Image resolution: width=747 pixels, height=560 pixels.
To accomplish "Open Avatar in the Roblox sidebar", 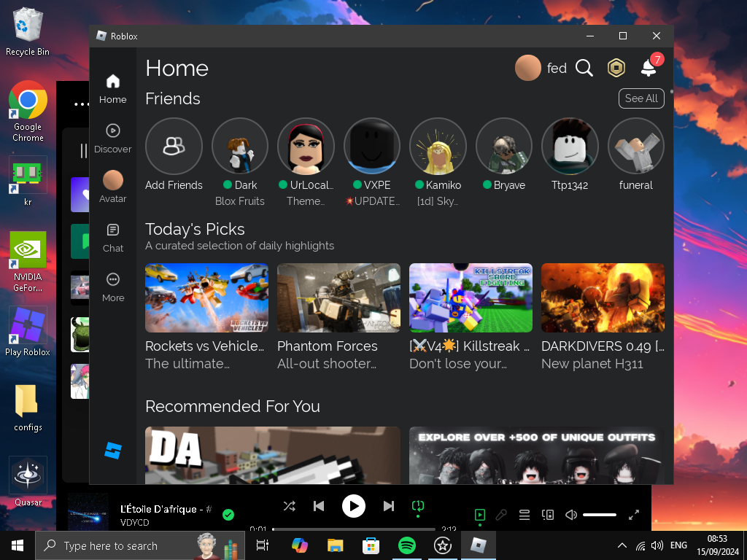I will tap(113, 187).
